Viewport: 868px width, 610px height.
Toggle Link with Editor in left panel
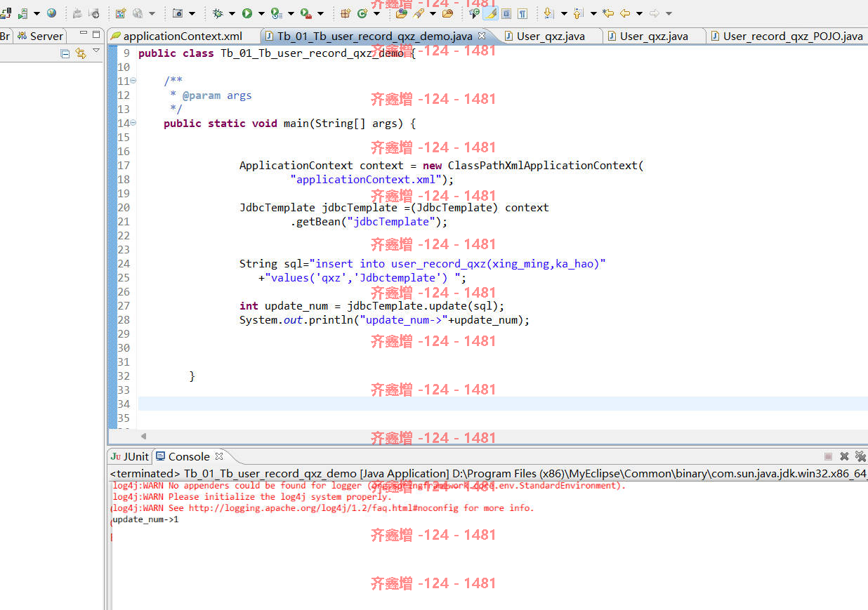[81, 53]
